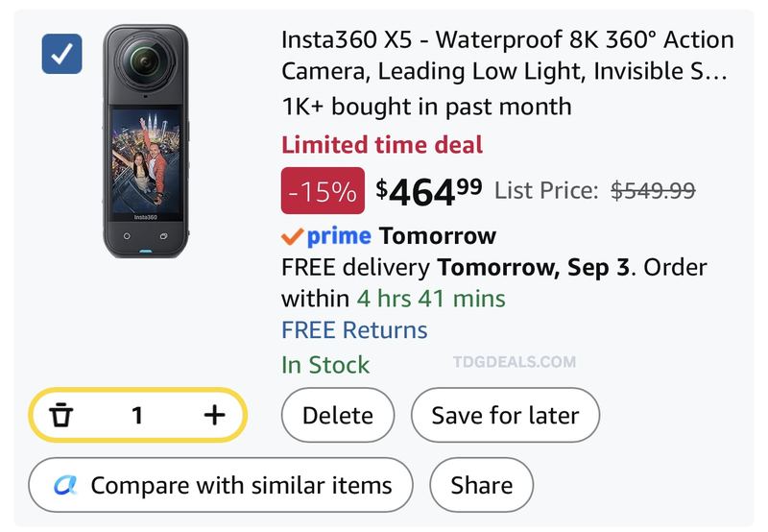
Task: Uncheck the Insta360 X5 item selection checkbox
Action: pos(61,54)
